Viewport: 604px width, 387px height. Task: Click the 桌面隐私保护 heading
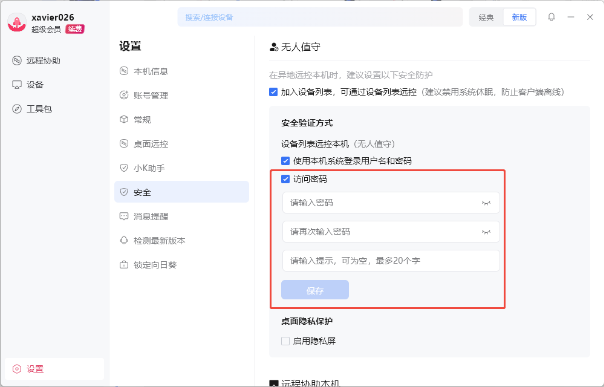307,321
